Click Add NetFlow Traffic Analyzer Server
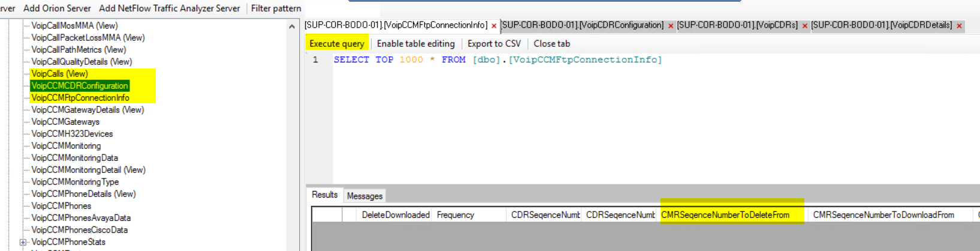Screen dimensions: 980x251 (170, 8)
